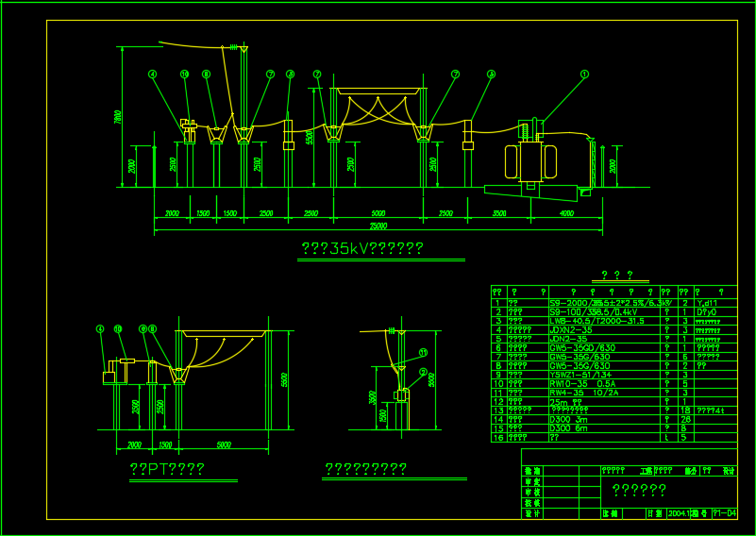Click the main transformer symbol in the elevation
Screen dimensions: 756x536
point(530,155)
